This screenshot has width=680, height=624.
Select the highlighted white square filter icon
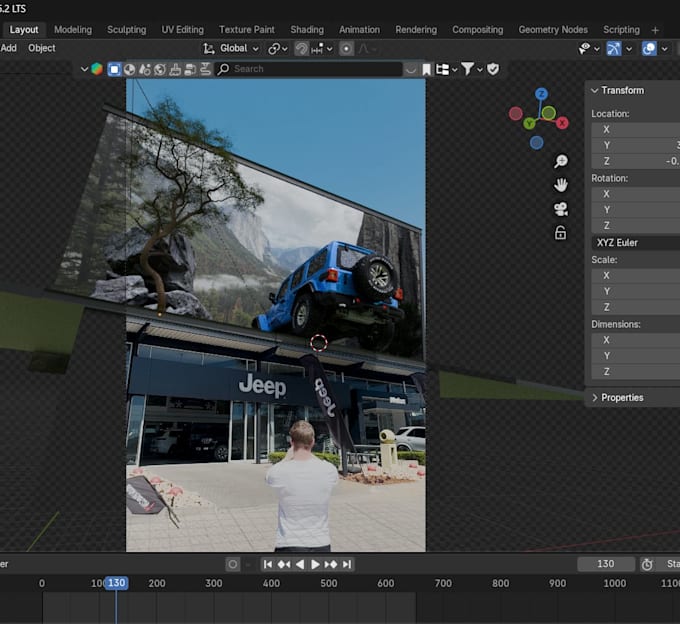coord(114,69)
